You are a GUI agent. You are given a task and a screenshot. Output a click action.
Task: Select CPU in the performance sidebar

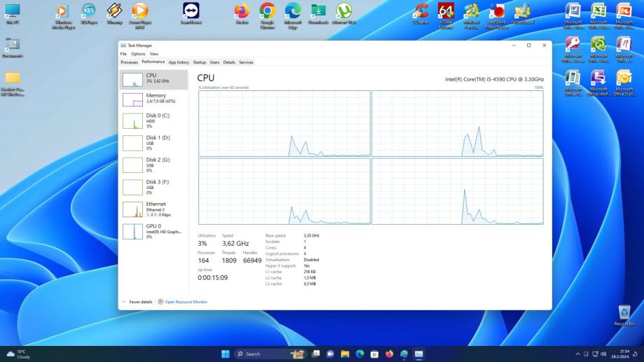pyautogui.click(x=153, y=80)
